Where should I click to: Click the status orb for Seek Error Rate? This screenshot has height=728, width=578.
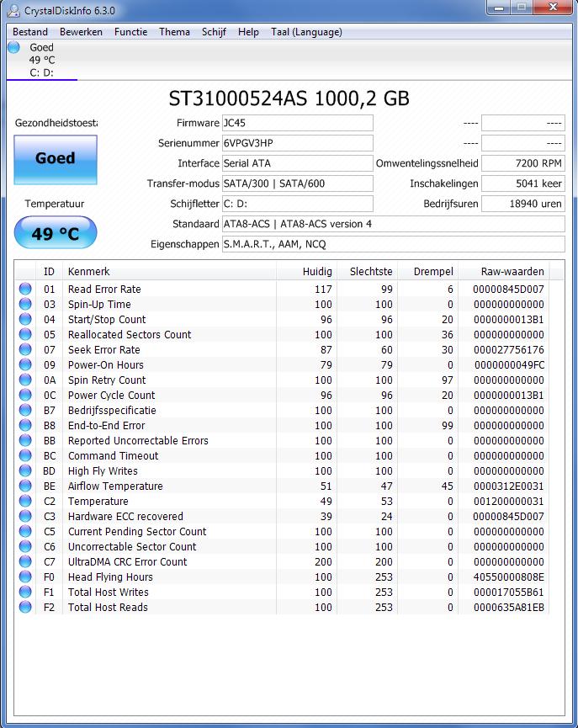[x=25, y=349]
